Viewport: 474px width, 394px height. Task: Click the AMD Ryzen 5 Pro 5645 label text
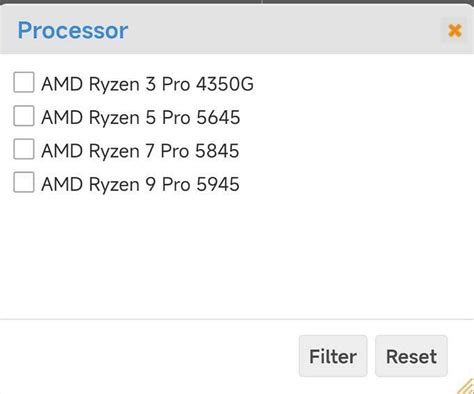point(140,117)
